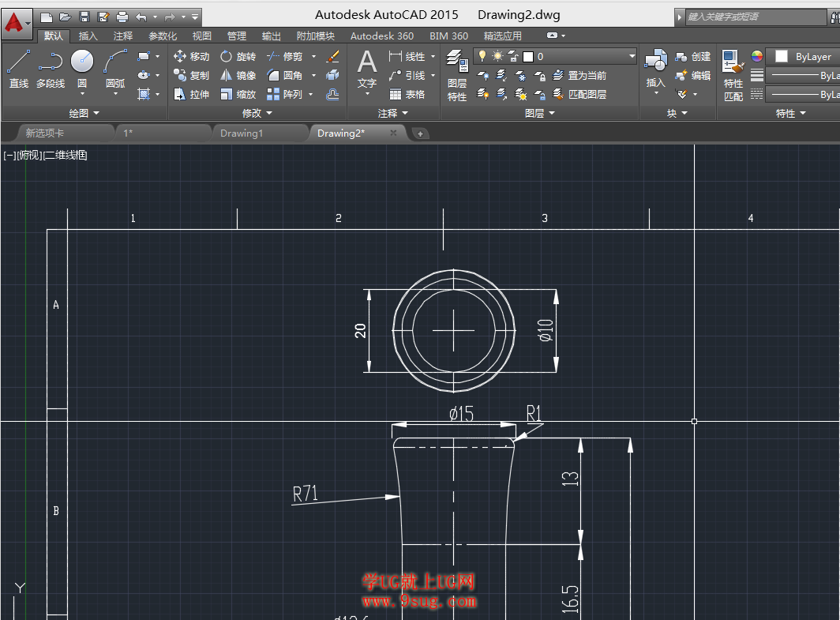Expand the Block (块) panel
Image resolution: width=840 pixels, height=620 pixels.
(677, 113)
